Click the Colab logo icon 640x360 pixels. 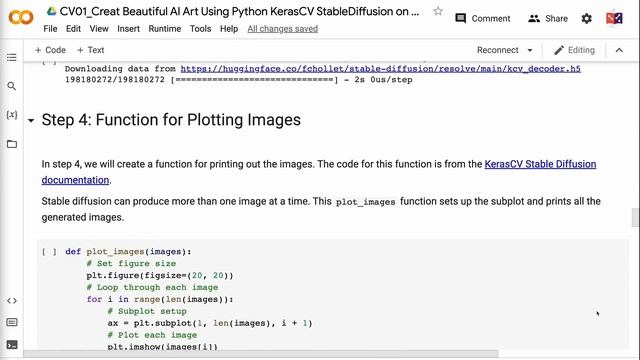pos(21,18)
